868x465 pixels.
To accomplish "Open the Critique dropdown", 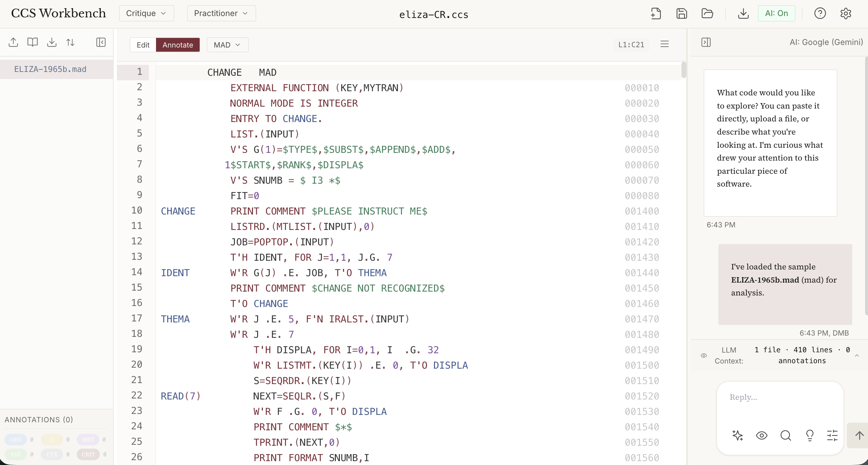I will tap(146, 13).
